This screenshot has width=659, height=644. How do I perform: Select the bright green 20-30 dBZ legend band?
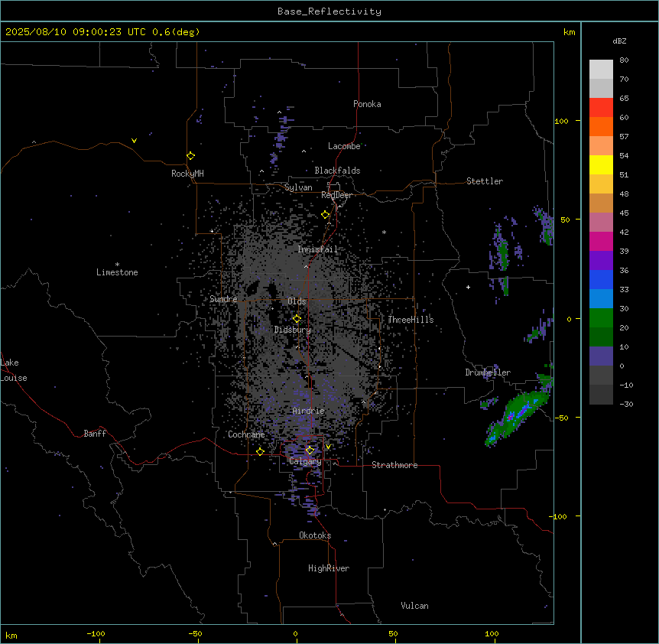pyautogui.click(x=601, y=318)
